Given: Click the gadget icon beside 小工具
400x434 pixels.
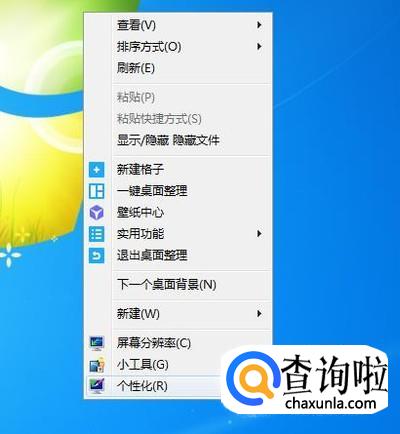Looking at the screenshot, I should tap(97, 364).
